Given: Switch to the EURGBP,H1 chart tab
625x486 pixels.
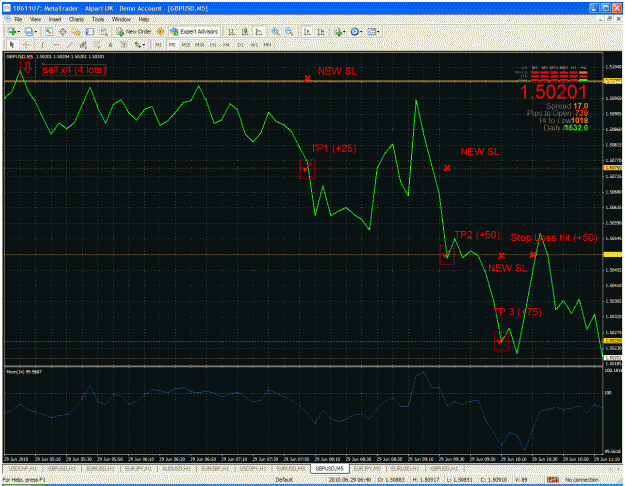Looking at the screenshot, I should point(215,469).
